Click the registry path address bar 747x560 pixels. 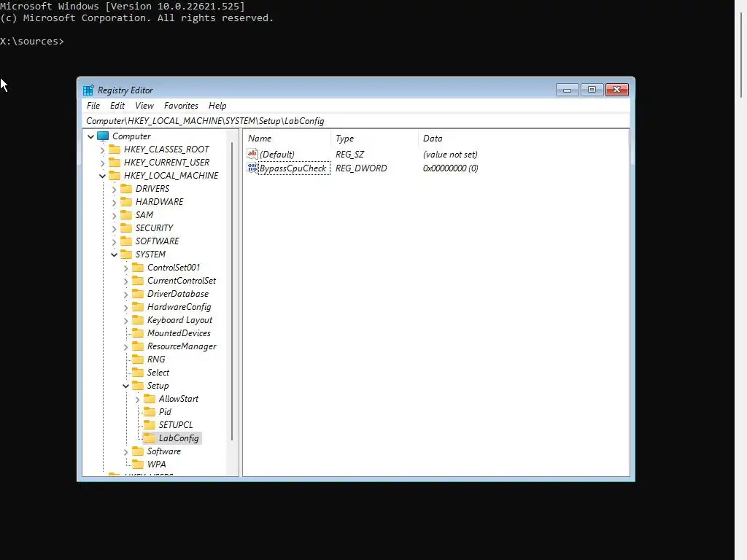point(356,121)
